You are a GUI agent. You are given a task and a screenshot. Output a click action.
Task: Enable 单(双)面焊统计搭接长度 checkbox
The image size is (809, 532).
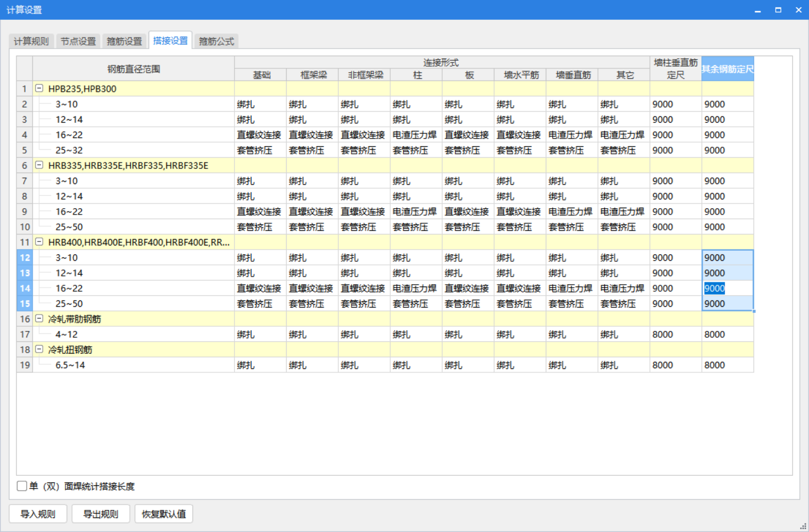(x=22, y=486)
